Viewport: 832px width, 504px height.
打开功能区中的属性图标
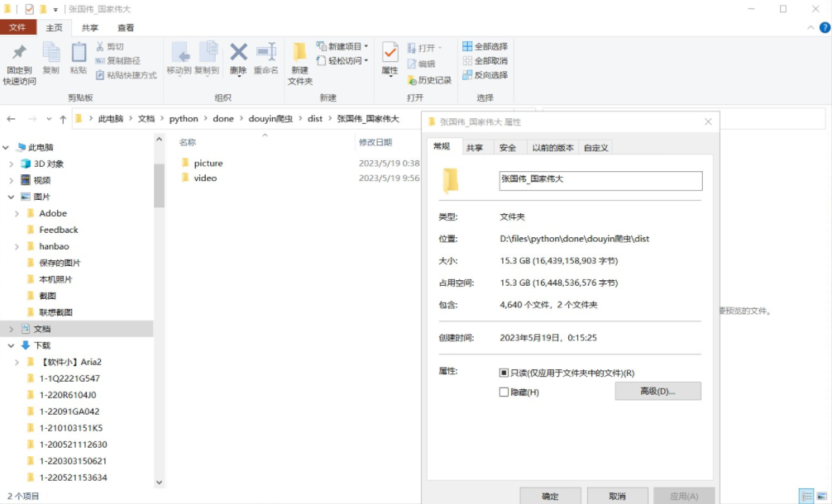pyautogui.click(x=389, y=58)
